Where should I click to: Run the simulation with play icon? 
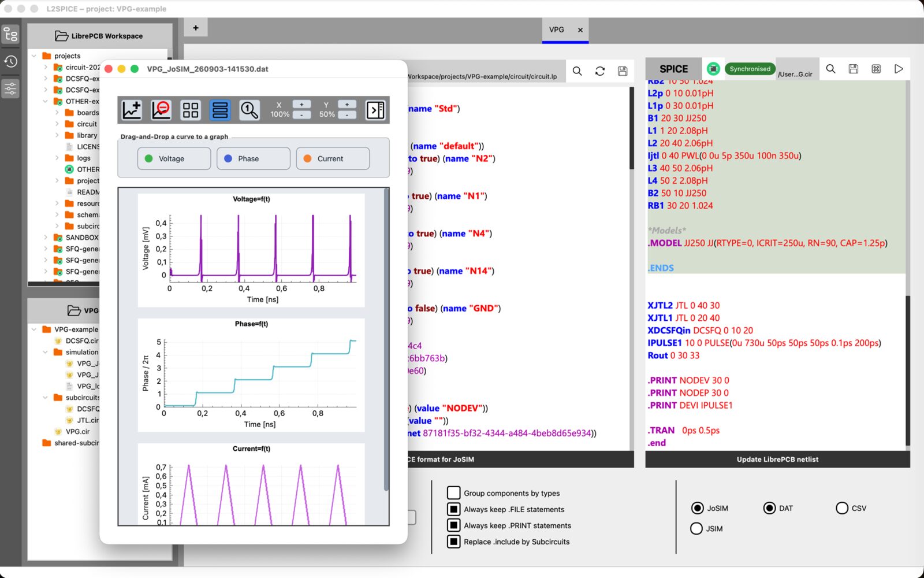(899, 69)
